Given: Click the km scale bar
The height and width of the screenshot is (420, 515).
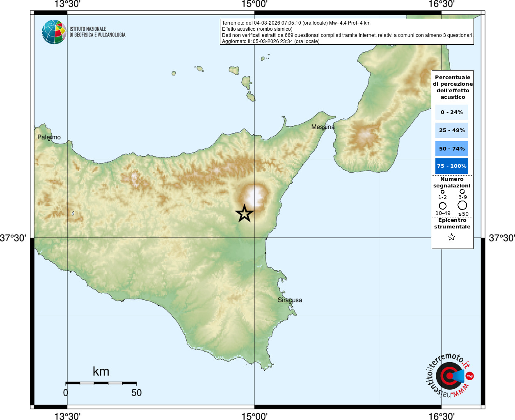Looking at the screenshot, I should (101, 383).
